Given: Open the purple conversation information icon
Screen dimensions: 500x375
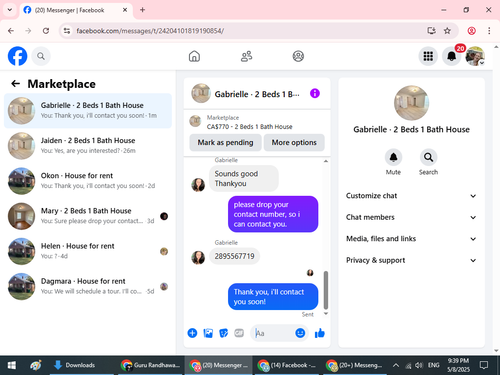Looking at the screenshot, I should (315, 93).
